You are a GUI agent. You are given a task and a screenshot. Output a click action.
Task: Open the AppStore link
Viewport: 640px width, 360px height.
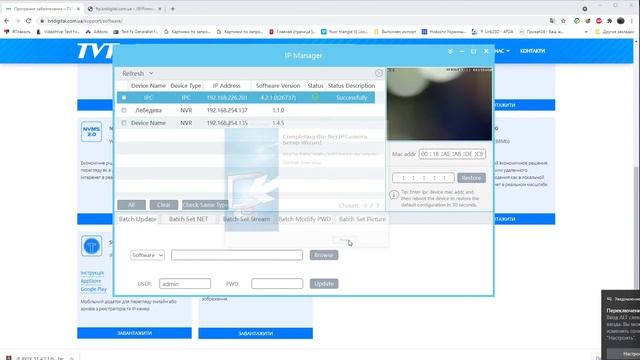point(91,281)
